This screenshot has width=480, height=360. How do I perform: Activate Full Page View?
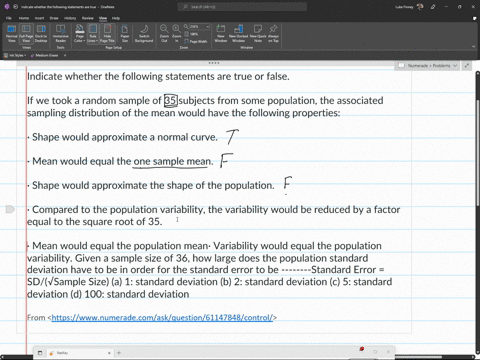click(x=26, y=33)
